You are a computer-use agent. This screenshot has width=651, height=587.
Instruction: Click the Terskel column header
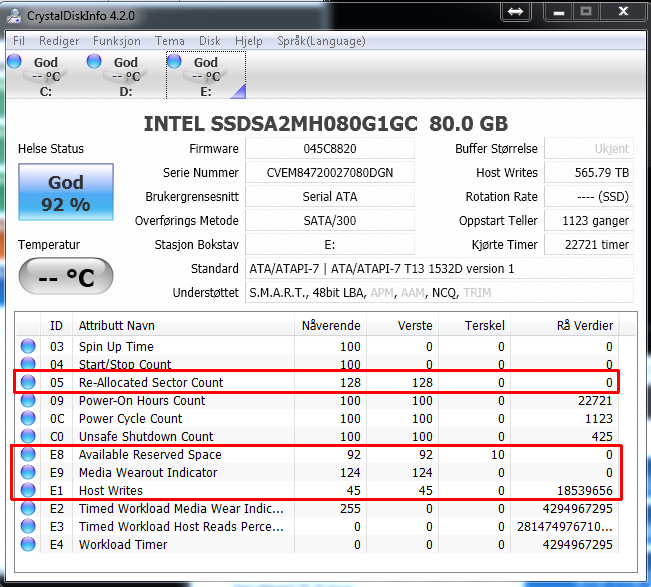coord(475,325)
